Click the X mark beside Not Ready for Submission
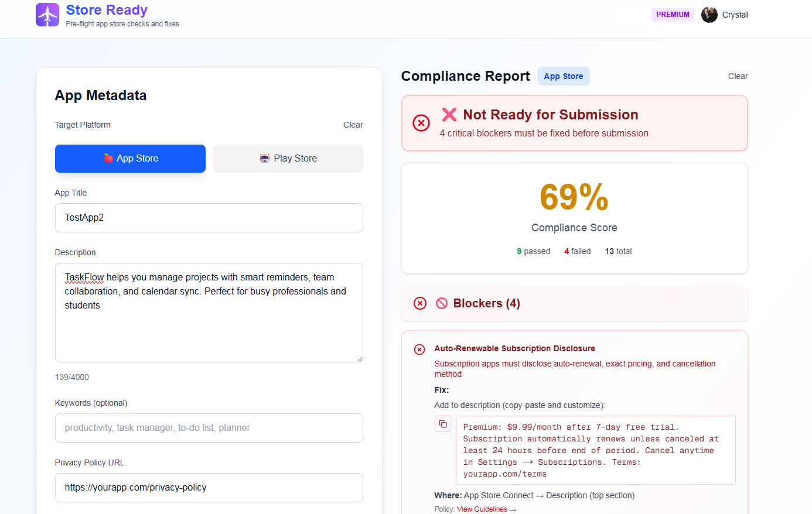The height and width of the screenshot is (514, 812). pyautogui.click(x=449, y=115)
